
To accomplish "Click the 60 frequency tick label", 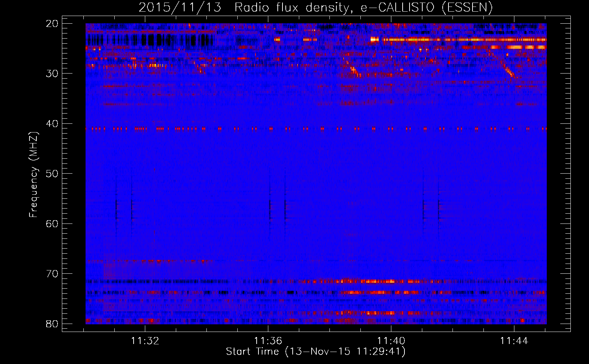I will coord(52,223).
